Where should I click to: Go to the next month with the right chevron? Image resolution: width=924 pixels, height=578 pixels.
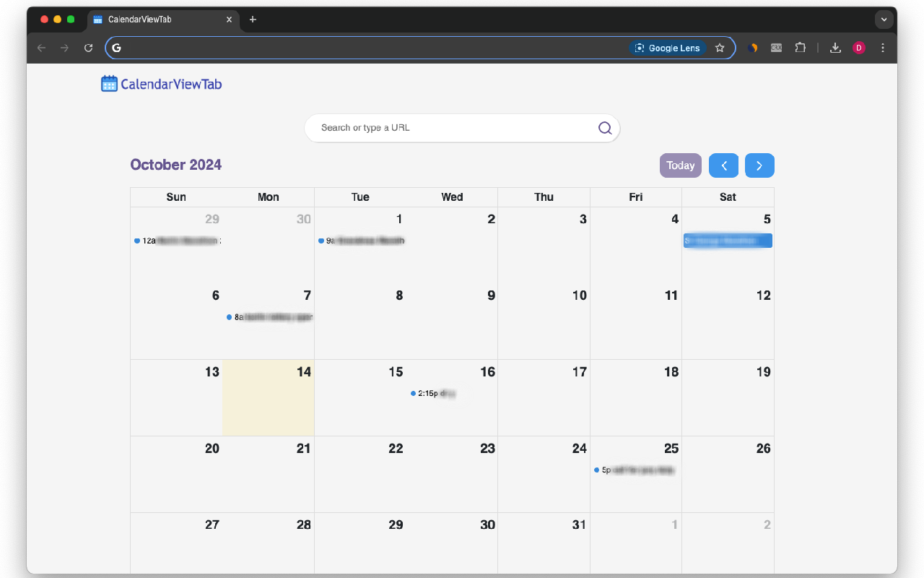(x=759, y=165)
